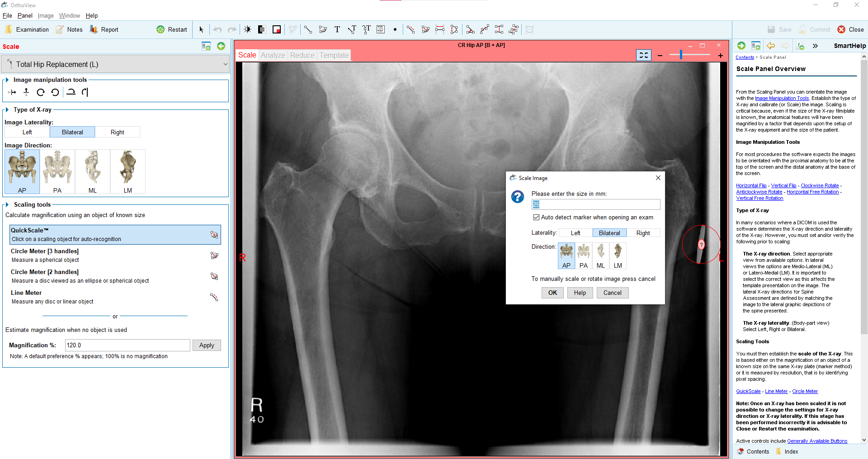
Task: Apply the magnification percentage
Action: (x=207, y=345)
